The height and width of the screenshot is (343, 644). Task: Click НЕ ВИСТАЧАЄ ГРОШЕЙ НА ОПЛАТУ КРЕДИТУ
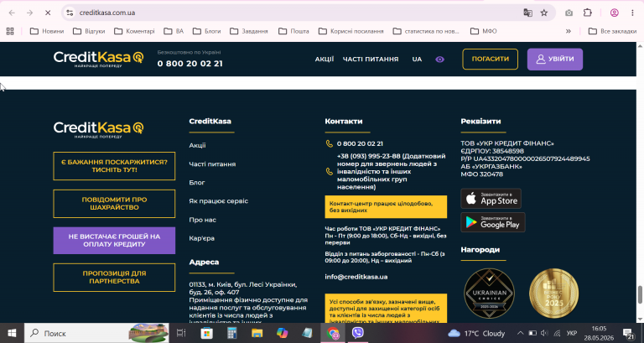[x=114, y=241]
